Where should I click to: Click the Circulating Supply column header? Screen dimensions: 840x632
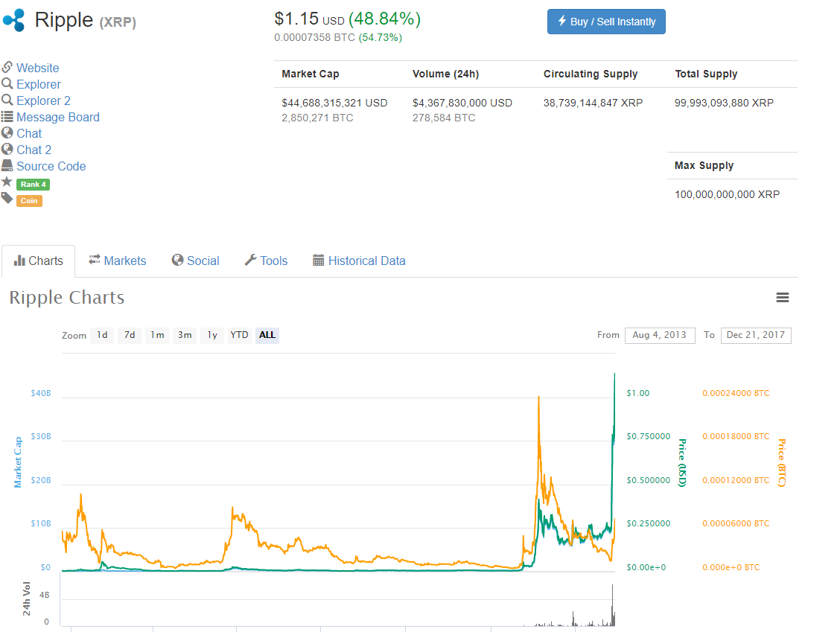pos(591,74)
